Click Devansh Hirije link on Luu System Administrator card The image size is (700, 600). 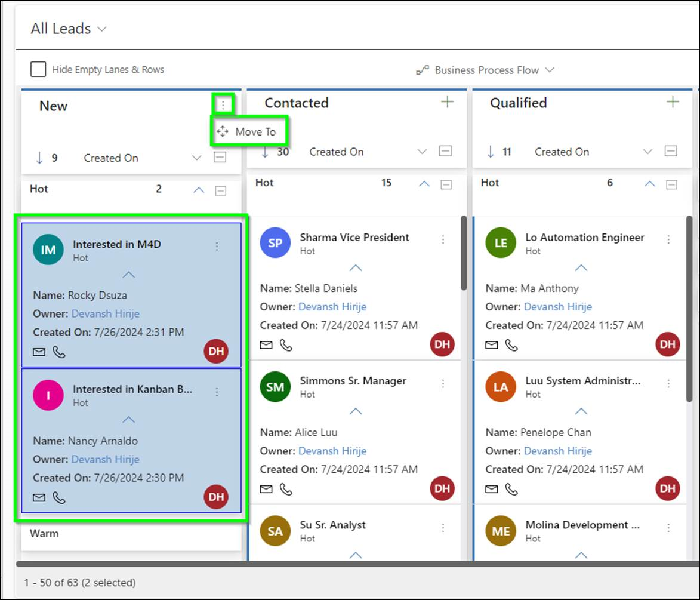click(x=557, y=451)
